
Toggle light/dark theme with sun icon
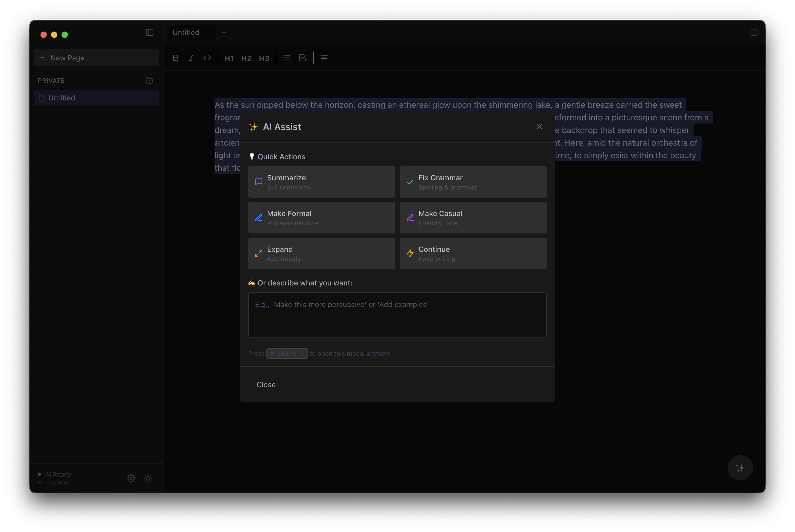(147, 478)
